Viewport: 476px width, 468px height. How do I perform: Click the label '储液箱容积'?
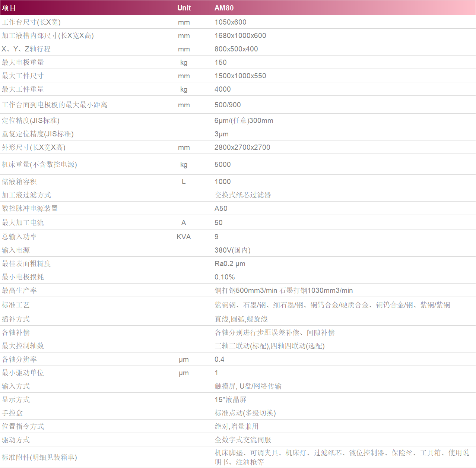pyautogui.click(x=19, y=181)
